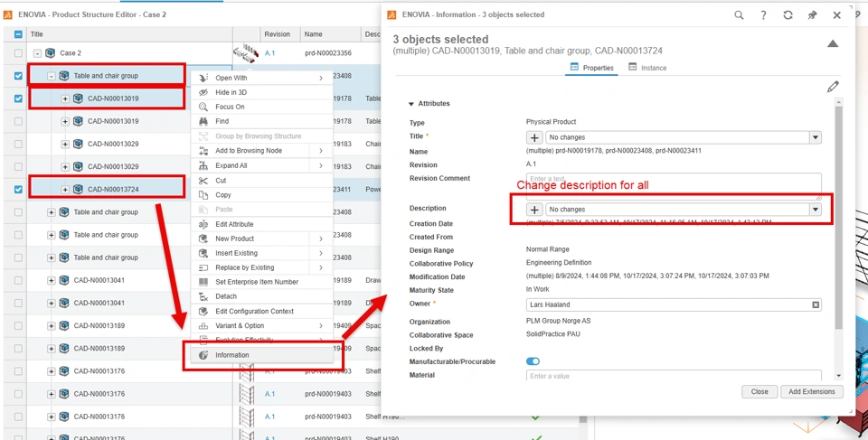Select Expand All menu entry
Viewport: 868px width, 440px height.
click(262, 165)
